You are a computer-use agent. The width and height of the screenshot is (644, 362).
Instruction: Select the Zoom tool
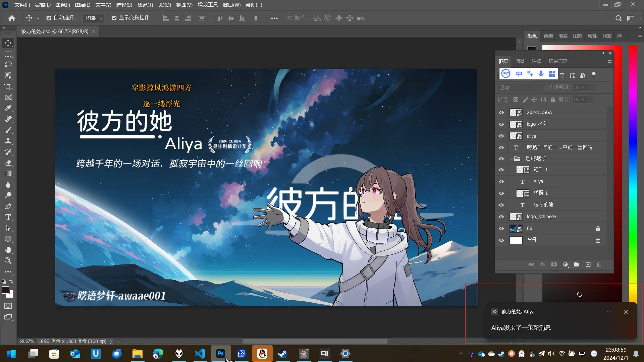click(8, 261)
